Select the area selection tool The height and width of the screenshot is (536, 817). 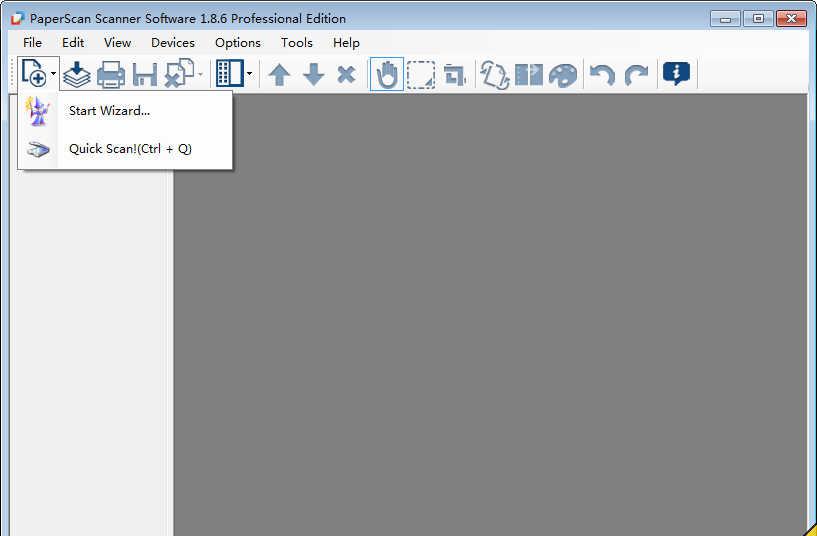pyautogui.click(x=420, y=75)
